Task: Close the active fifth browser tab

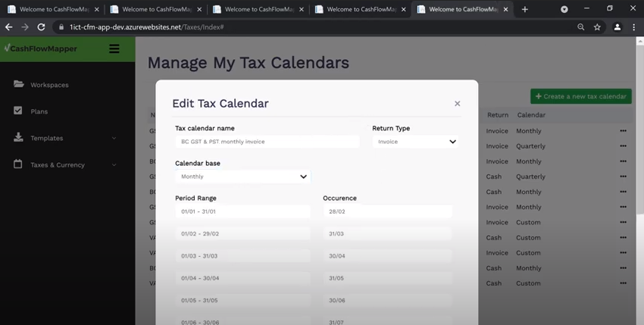Action: tap(505, 9)
